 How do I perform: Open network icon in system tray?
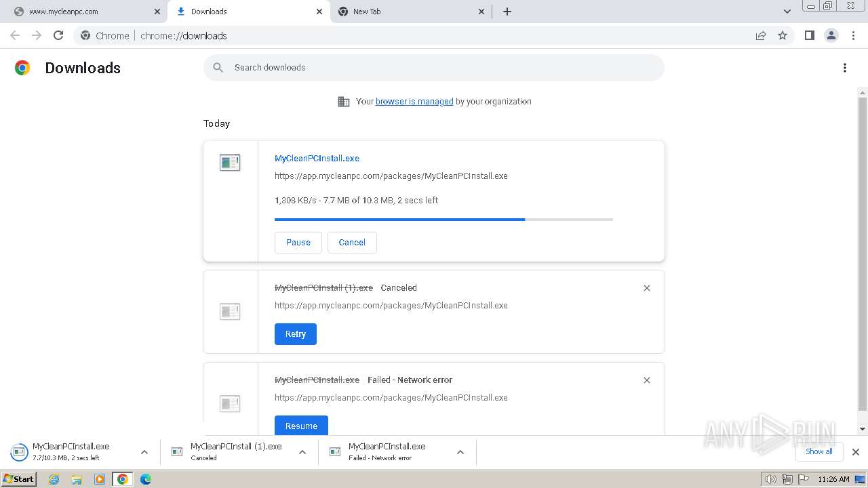787,479
